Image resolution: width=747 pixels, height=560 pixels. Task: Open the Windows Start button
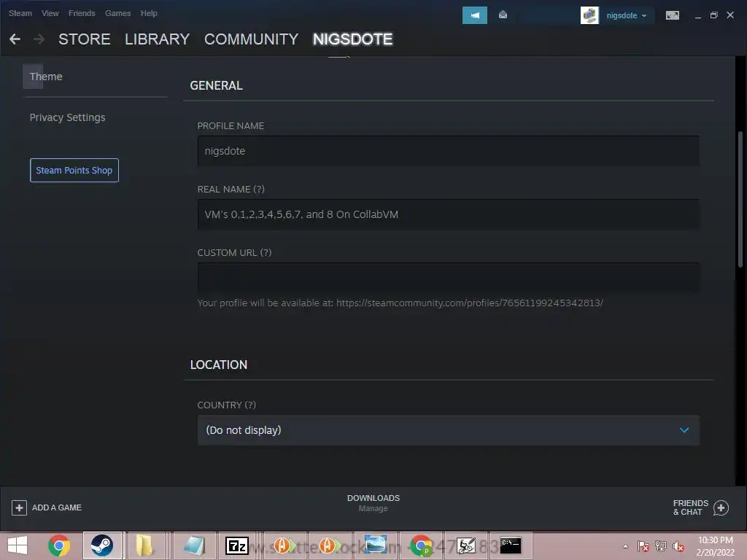click(x=18, y=545)
